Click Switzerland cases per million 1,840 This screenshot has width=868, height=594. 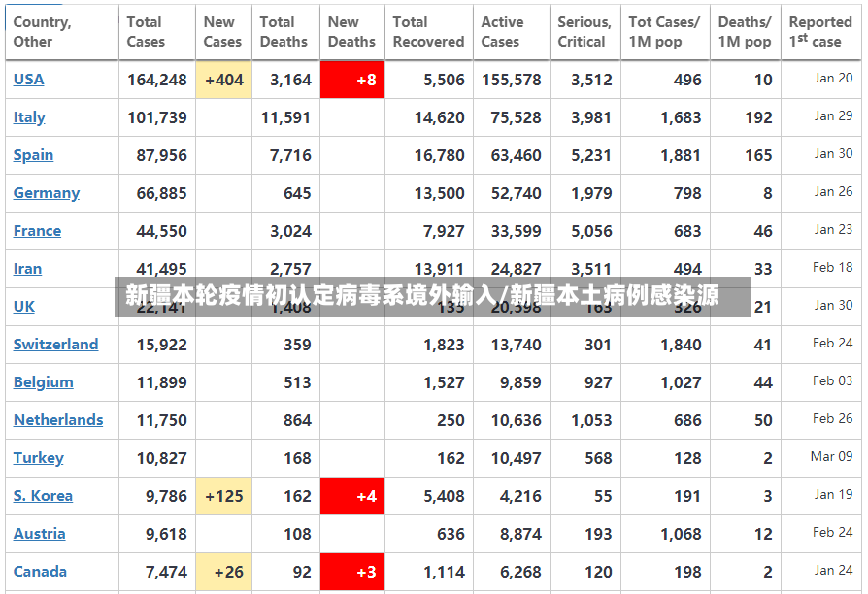tap(681, 345)
